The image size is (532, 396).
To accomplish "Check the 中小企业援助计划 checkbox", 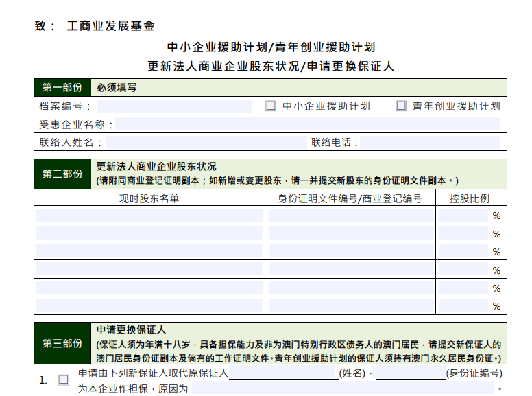I will (x=270, y=106).
